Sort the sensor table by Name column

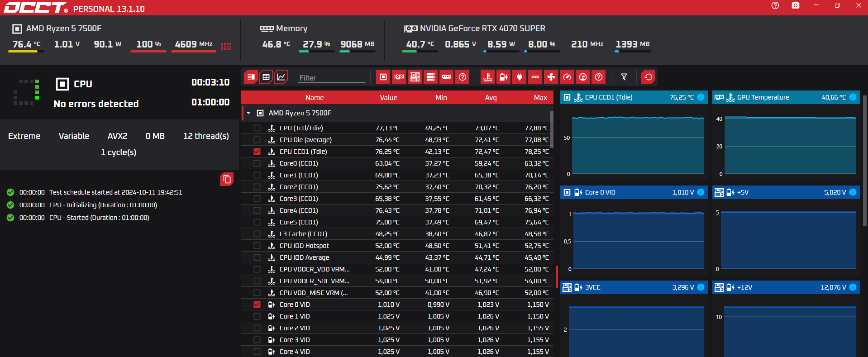(x=315, y=98)
